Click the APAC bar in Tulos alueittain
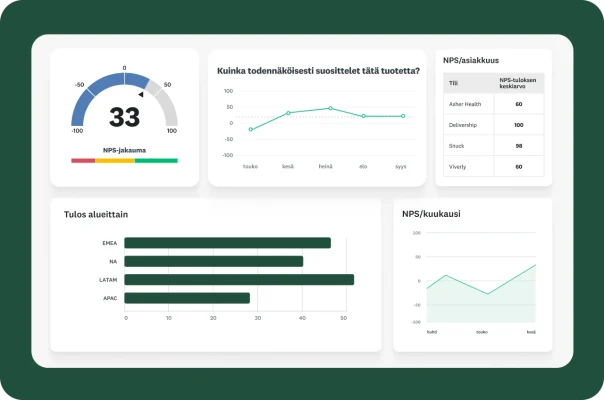 (187, 298)
